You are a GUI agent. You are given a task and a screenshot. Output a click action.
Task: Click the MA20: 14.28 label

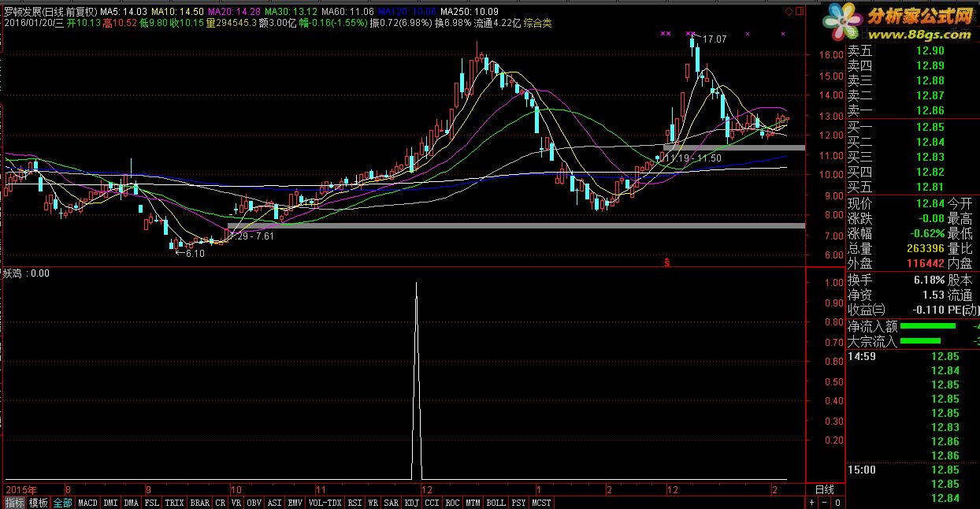[x=234, y=12]
